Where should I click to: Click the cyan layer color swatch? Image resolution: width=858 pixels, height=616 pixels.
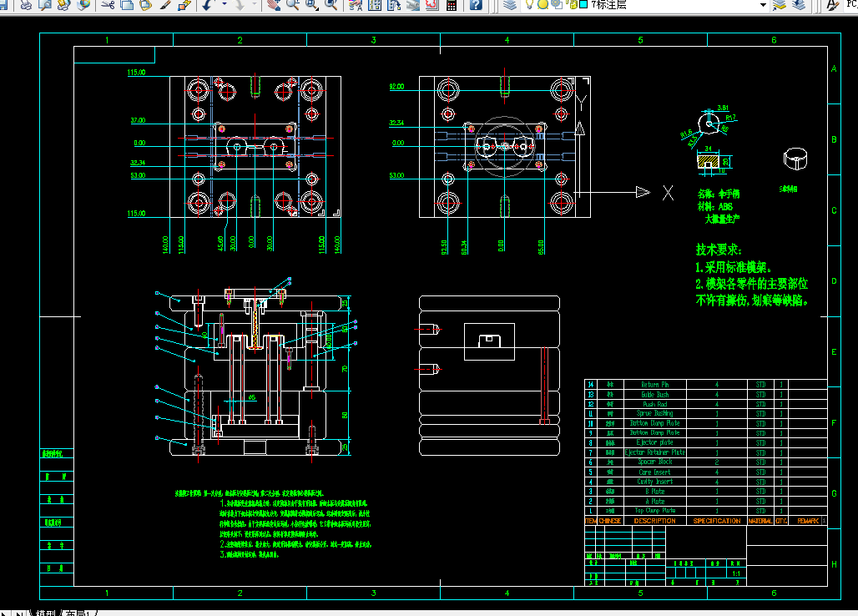coord(583,4)
